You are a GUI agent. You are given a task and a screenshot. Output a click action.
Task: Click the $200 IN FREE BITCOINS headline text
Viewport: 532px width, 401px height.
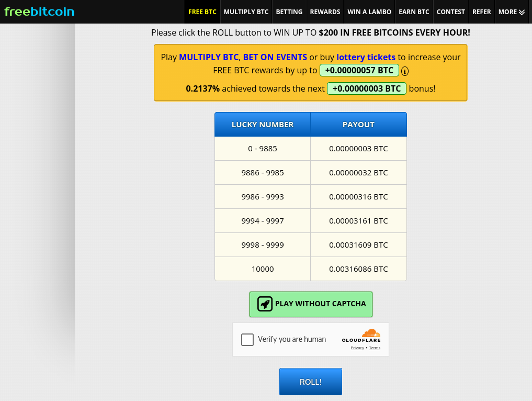coord(394,32)
